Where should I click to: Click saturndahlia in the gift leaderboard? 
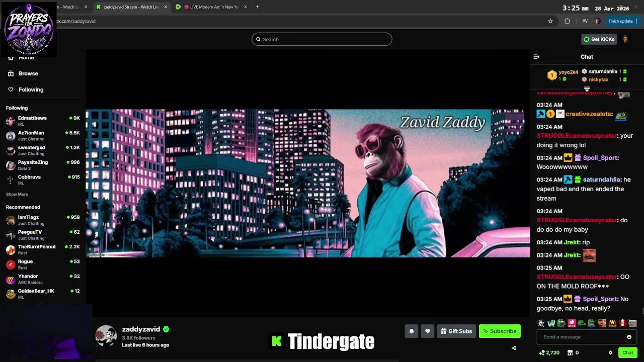coord(603,71)
